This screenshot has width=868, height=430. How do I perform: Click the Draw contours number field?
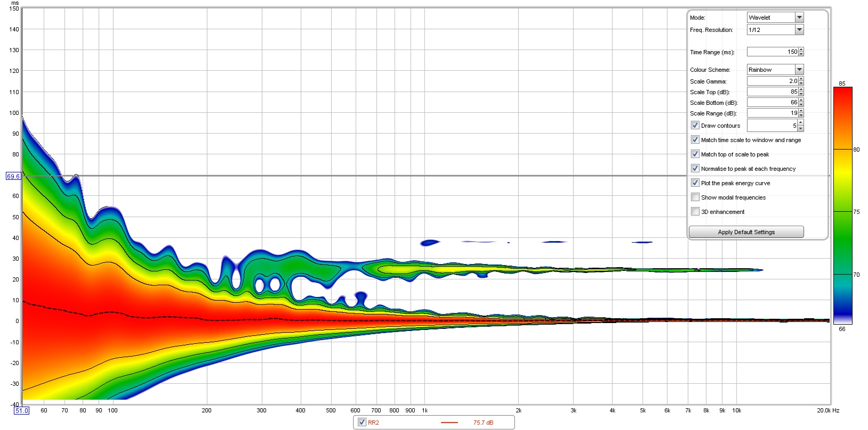pos(773,126)
